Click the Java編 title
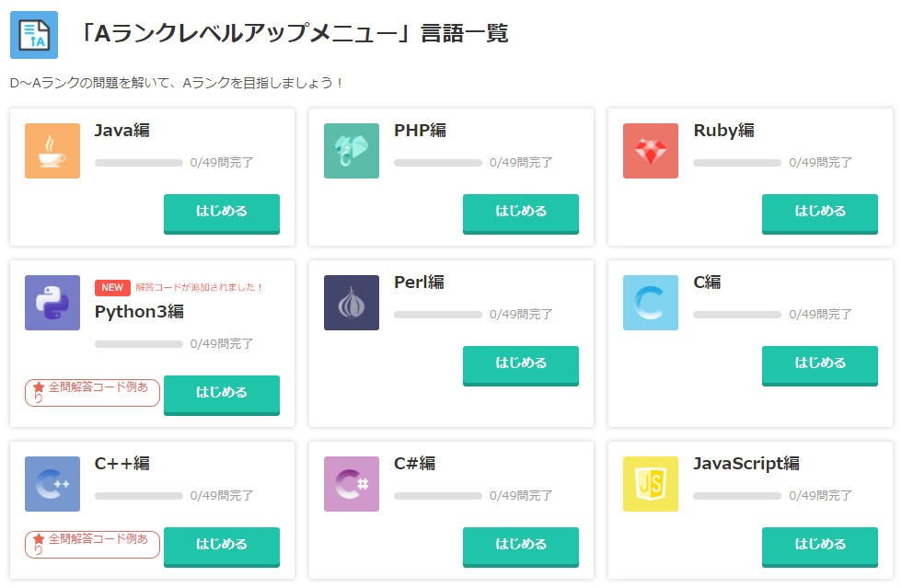902x588 pixels. pos(121,131)
